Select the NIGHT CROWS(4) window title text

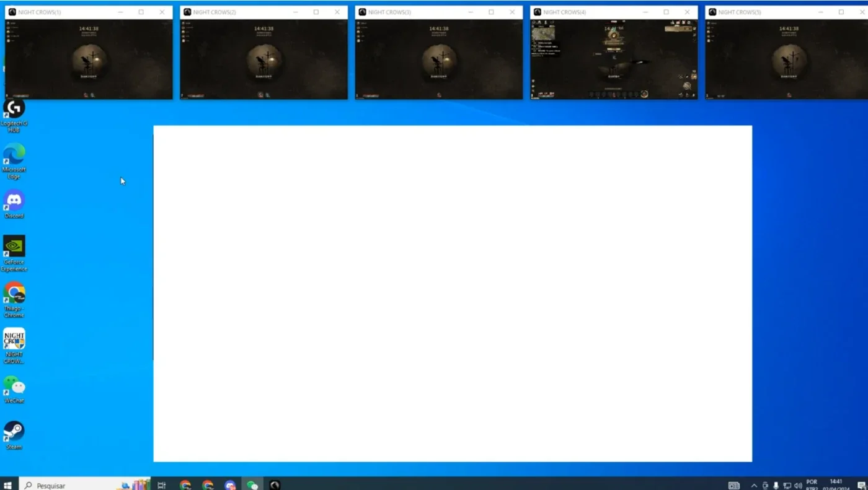(x=564, y=12)
